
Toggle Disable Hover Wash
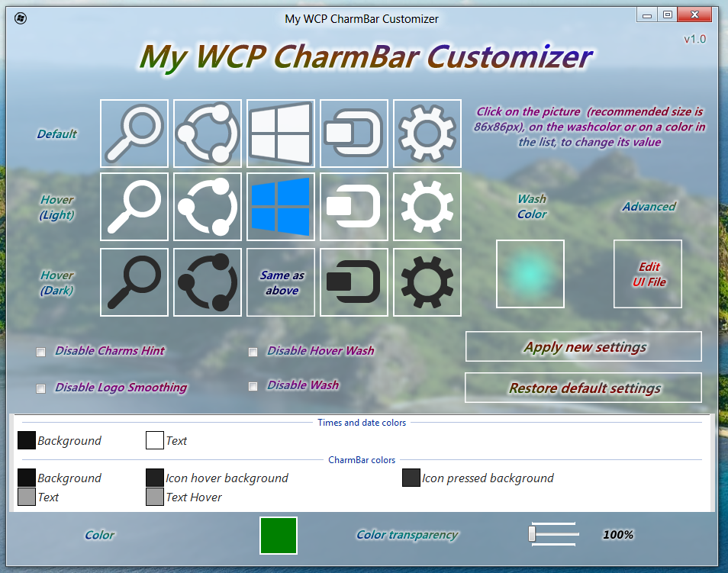(253, 352)
